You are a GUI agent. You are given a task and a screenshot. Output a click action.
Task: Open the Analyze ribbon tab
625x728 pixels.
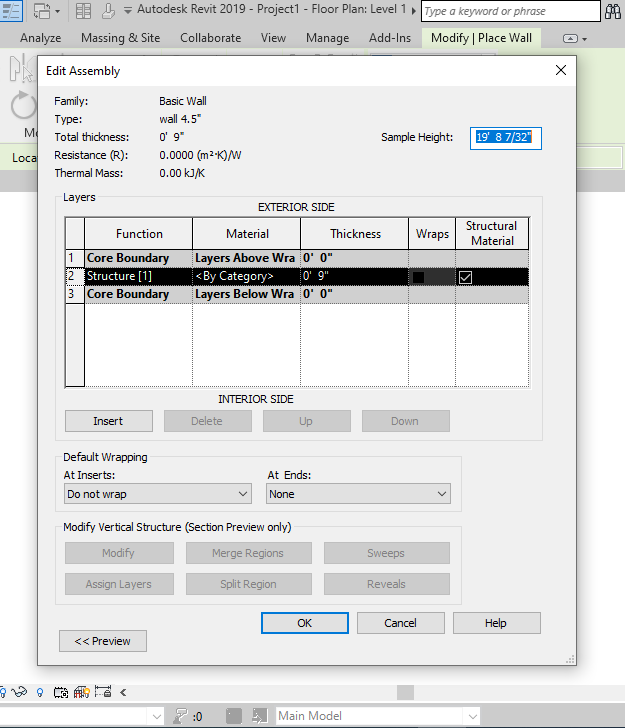pyautogui.click(x=40, y=38)
